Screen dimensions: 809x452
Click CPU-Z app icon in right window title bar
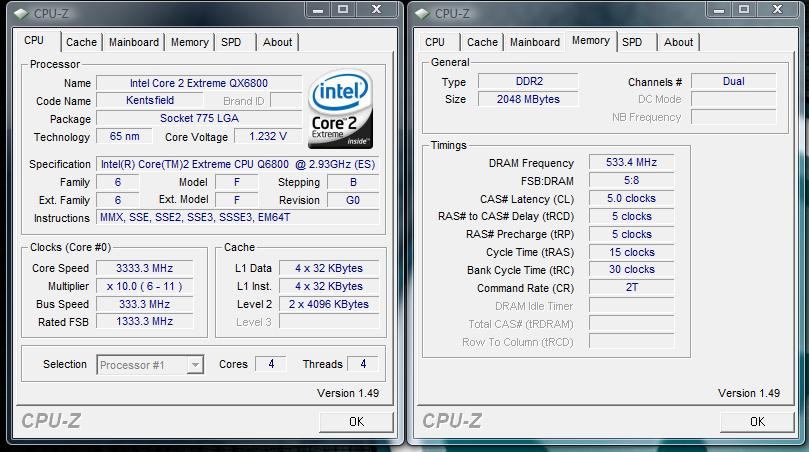pyautogui.click(x=422, y=13)
